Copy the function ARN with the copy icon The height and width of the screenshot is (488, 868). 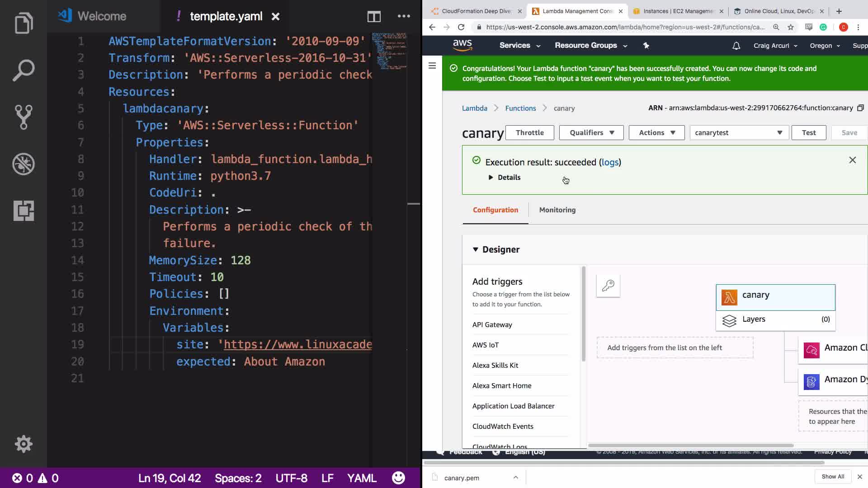(860, 108)
